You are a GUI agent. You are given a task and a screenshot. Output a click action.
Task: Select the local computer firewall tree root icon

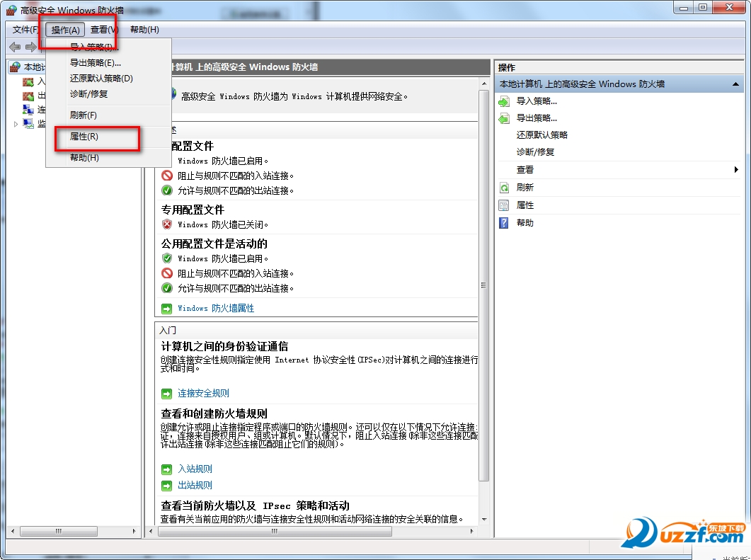16,67
